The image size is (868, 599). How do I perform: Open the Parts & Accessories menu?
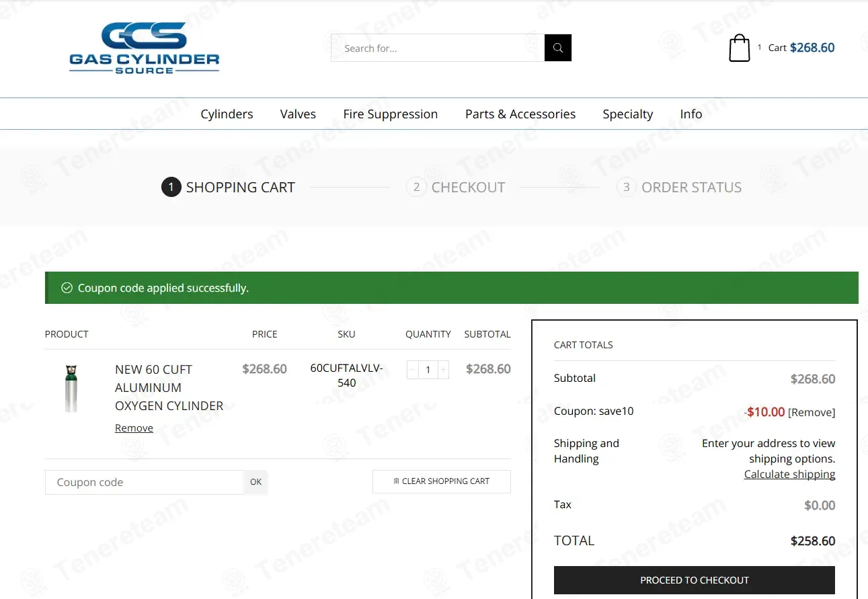coord(520,114)
